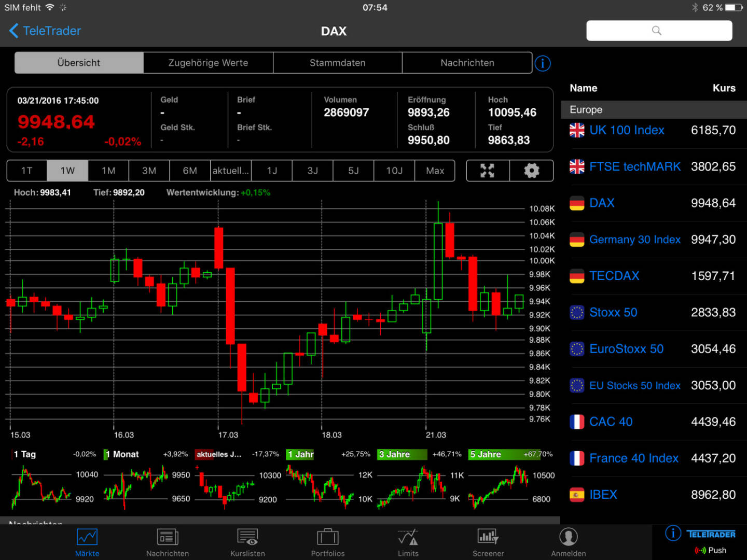Image resolution: width=747 pixels, height=560 pixels.
Task: Select the 1M chart timeframe
Action: [108, 171]
